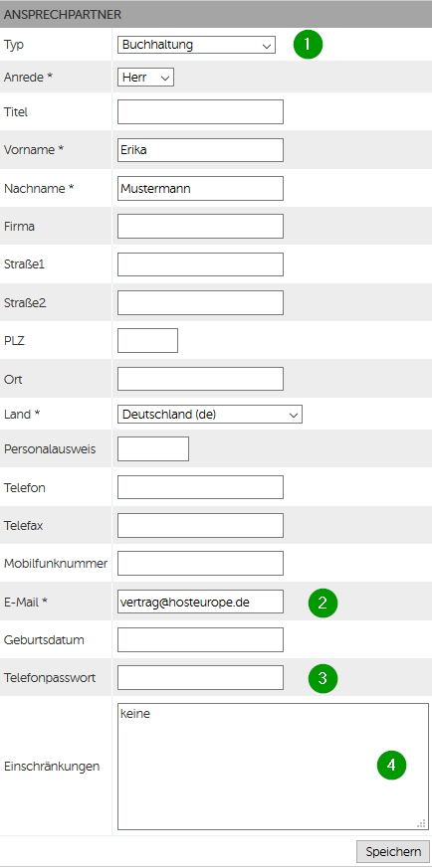Image resolution: width=432 pixels, height=868 pixels.
Task: Click into the Straße1 input box
Action: coord(200,264)
